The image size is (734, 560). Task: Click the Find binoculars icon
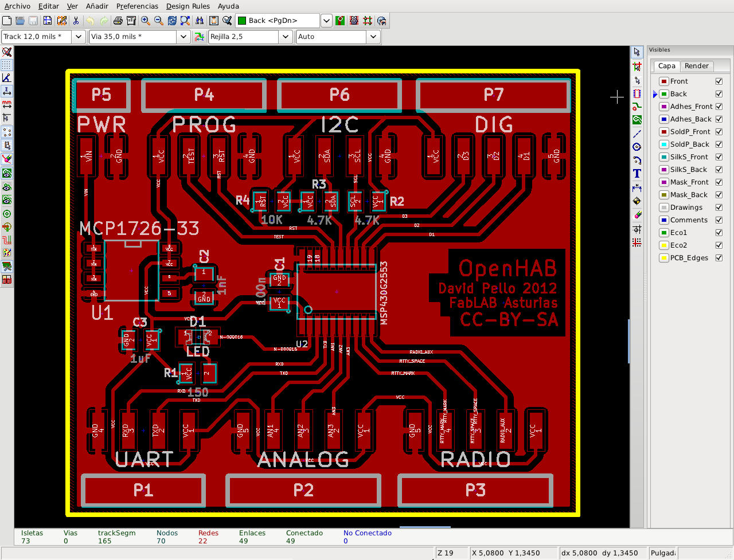[x=200, y=21]
